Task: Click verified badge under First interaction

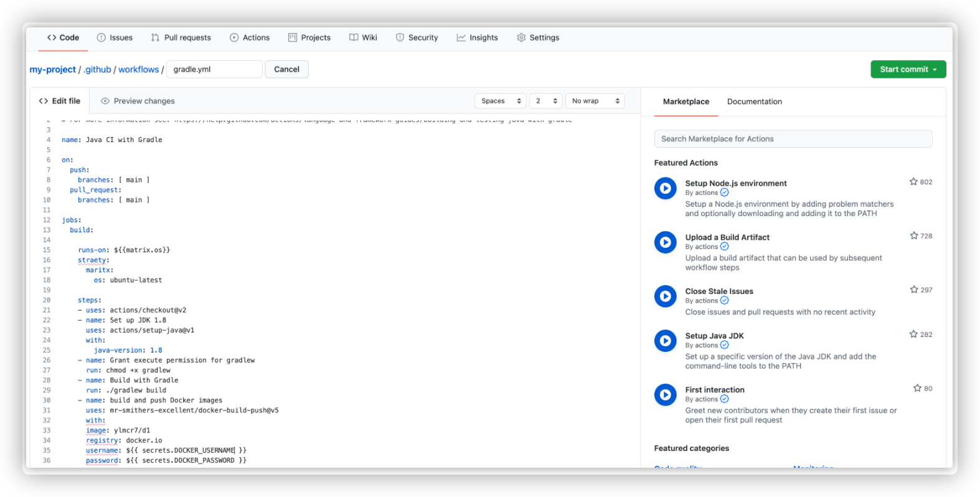Action: pos(724,399)
